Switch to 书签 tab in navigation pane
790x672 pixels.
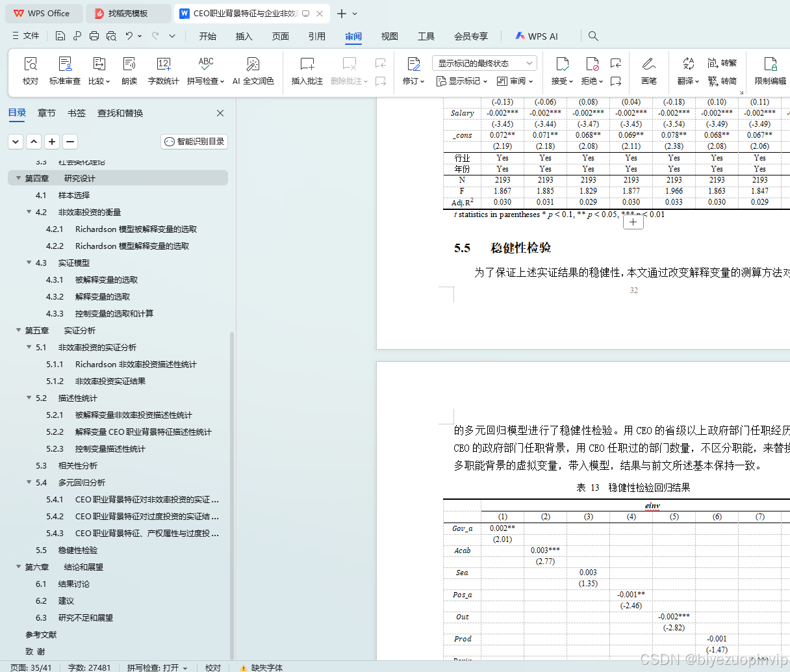pyautogui.click(x=77, y=113)
